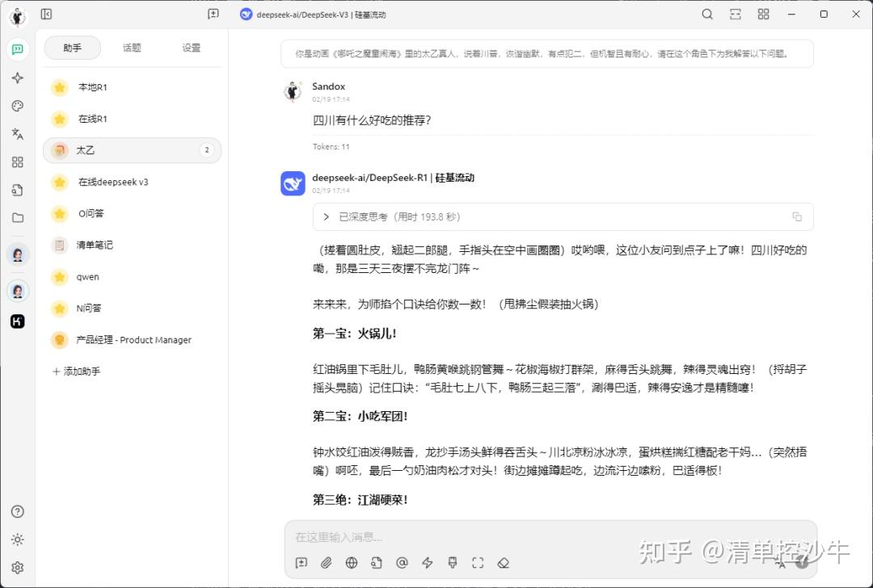Click the heading 第一宝:火锅儿!

pos(355,334)
